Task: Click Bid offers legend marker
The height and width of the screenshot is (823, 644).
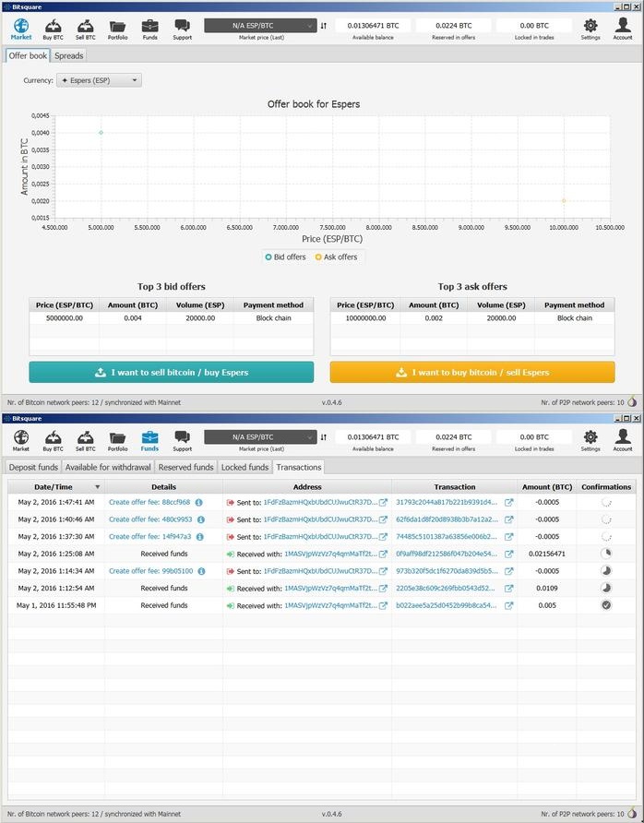Action: (268, 257)
